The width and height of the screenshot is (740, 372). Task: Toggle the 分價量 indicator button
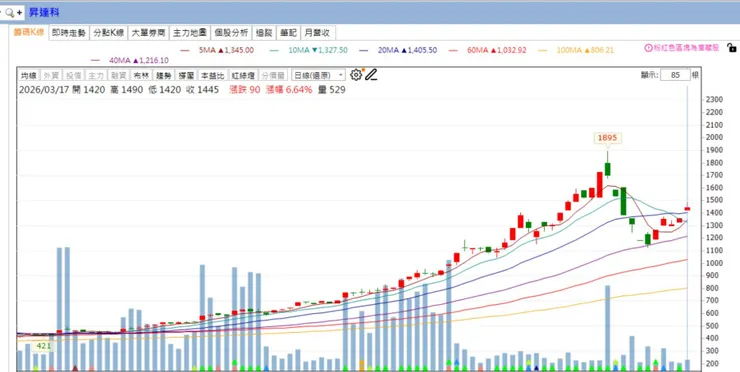[x=273, y=75]
